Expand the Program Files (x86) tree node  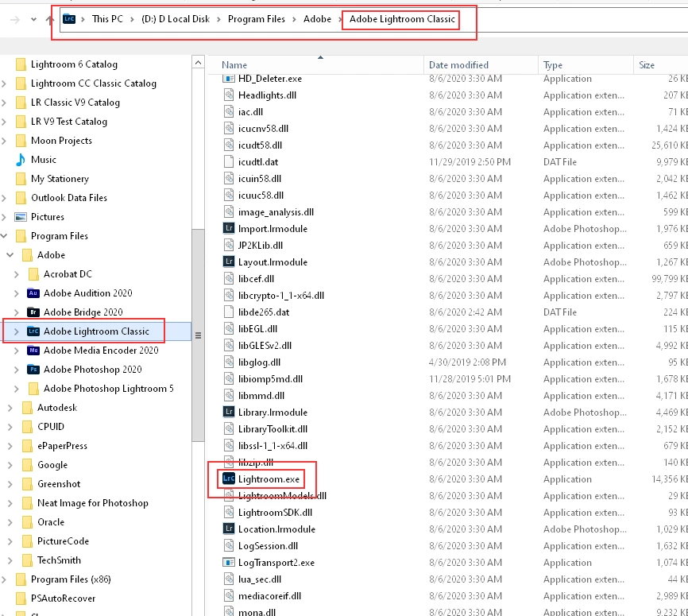pyautogui.click(x=4, y=579)
